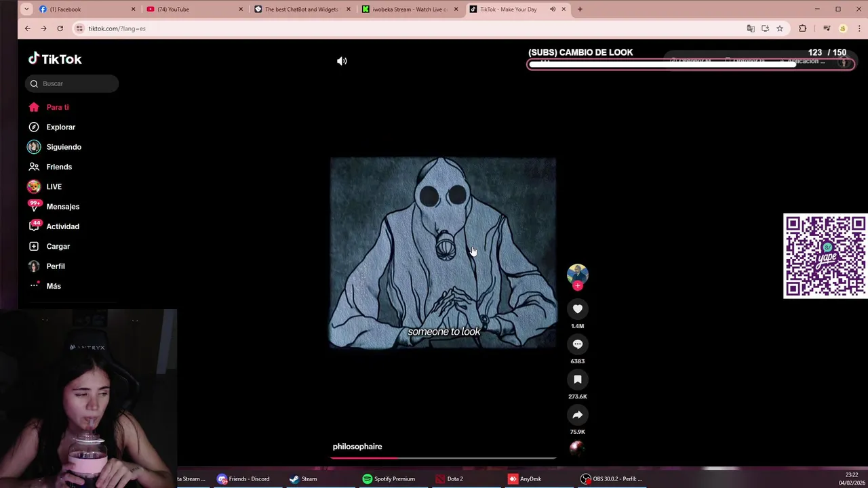Open comments with the speech bubble icon
868x488 pixels.
pos(578,344)
